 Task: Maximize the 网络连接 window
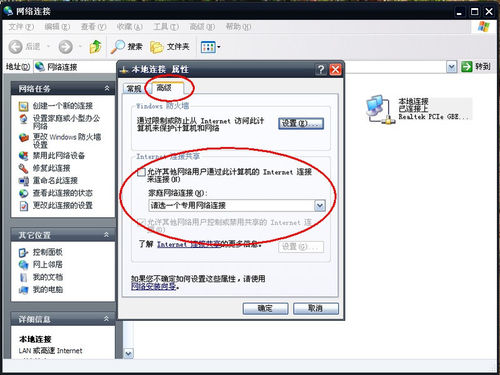point(474,12)
